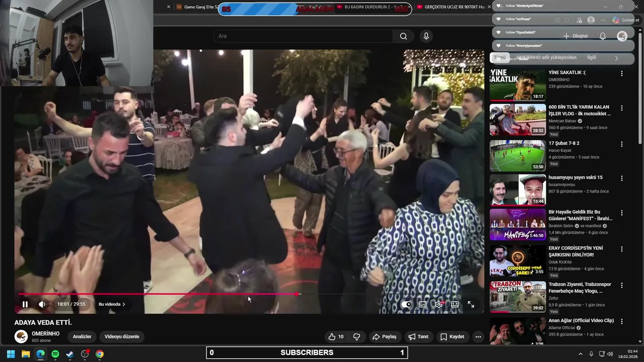Open Edge settings and more ellipsis
The image size is (644, 362).
click(603, 20)
